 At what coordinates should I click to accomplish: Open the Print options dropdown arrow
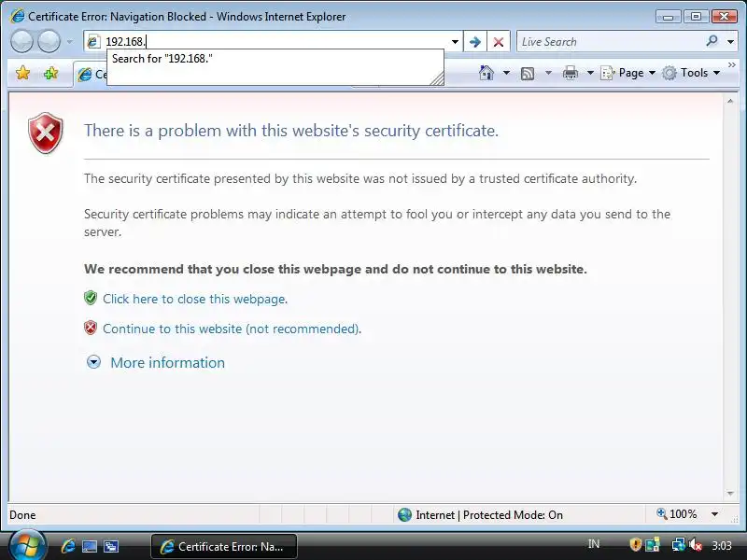(590, 73)
